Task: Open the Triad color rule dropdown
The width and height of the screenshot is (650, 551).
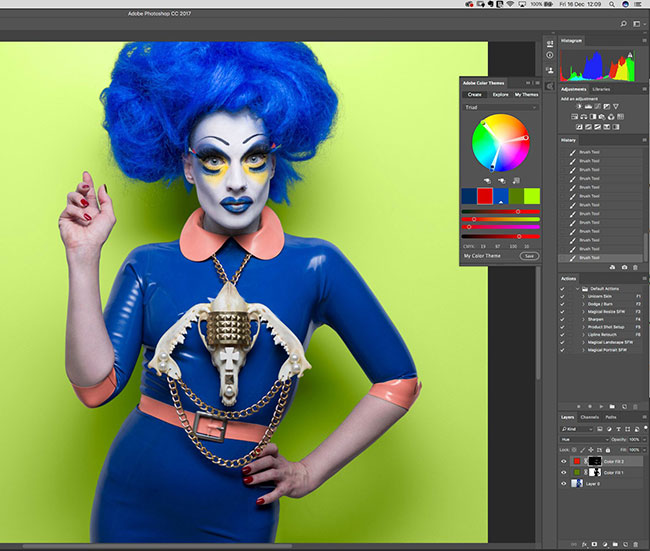Action: [x=500, y=107]
